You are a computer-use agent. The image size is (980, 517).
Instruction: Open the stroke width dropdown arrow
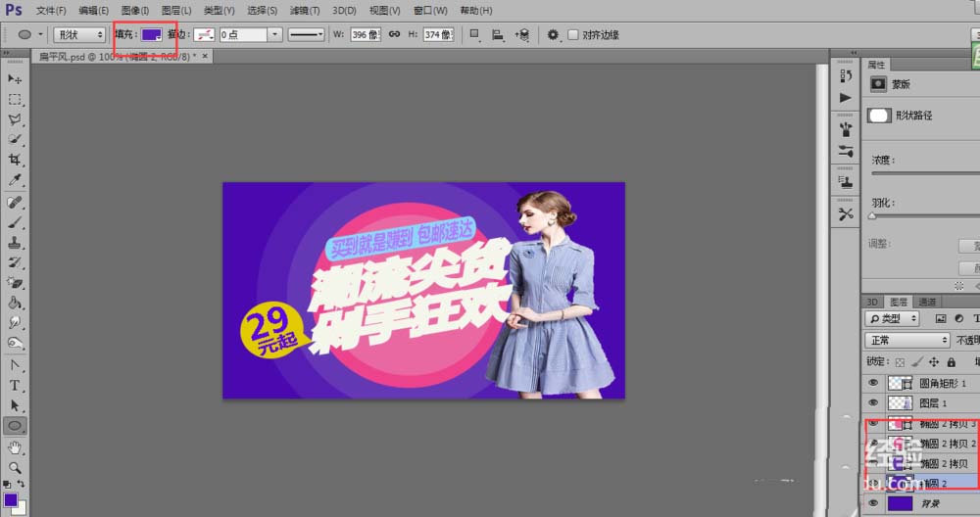(x=274, y=35)
